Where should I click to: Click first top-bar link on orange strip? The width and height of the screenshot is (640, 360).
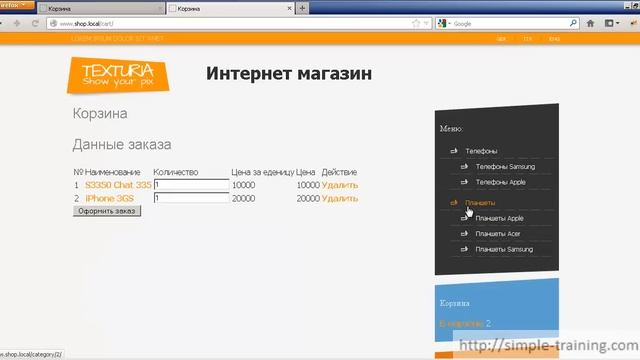click(x=501, y=39)
